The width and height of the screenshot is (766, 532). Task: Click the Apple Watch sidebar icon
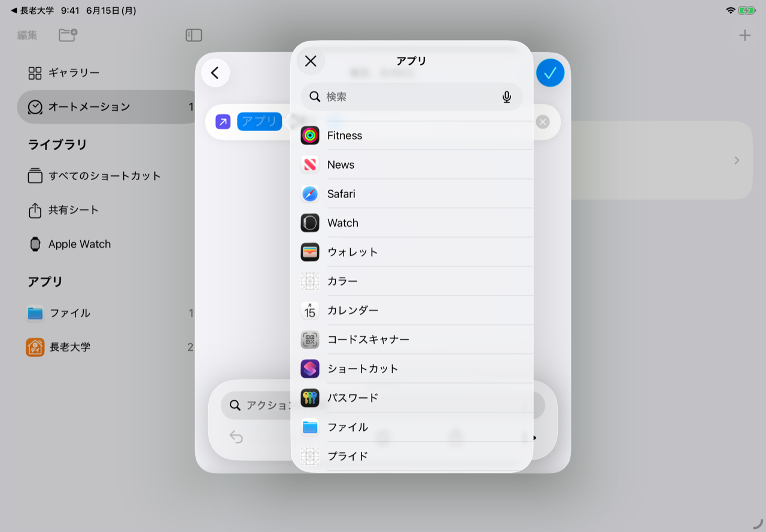coord(35,244)
